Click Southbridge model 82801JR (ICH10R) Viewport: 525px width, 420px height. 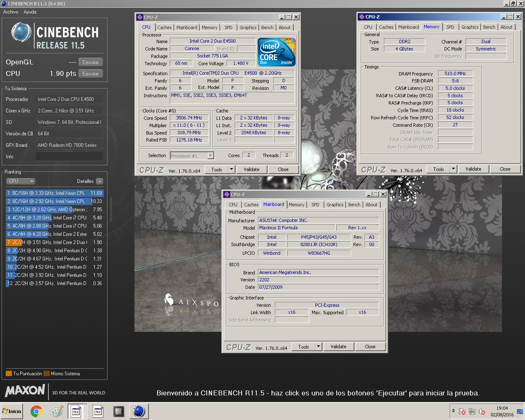point(319,245)
